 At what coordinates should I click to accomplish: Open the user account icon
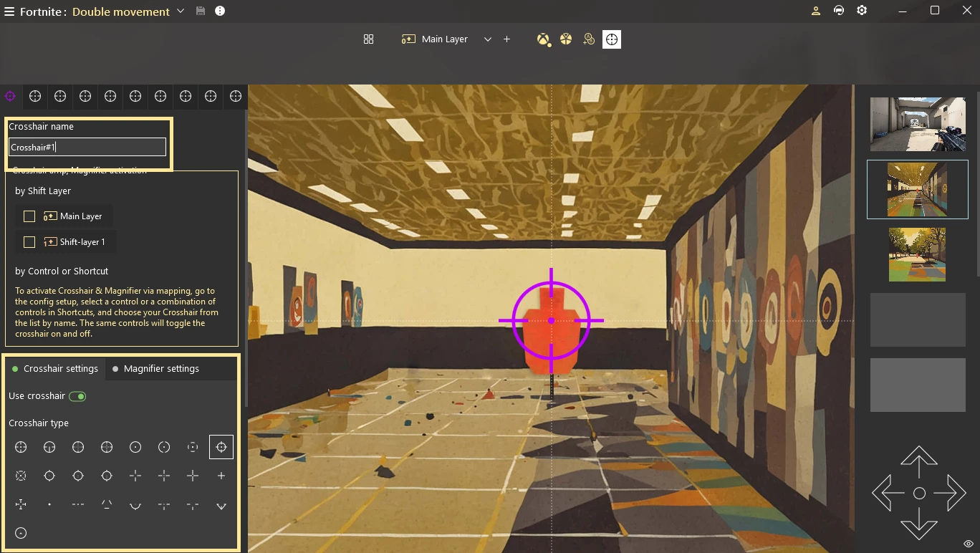[815, 11]
